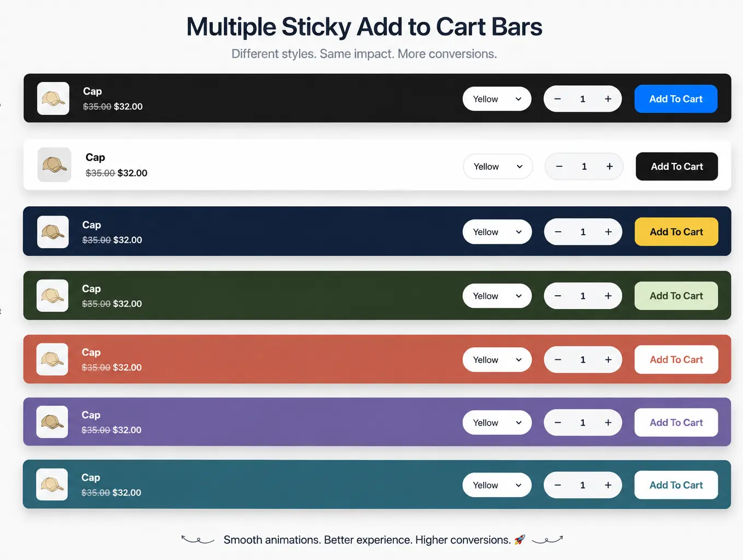Click cap thumbnail in the black bar
Viewport: 743px width, 560px height.
coord(53,98)
